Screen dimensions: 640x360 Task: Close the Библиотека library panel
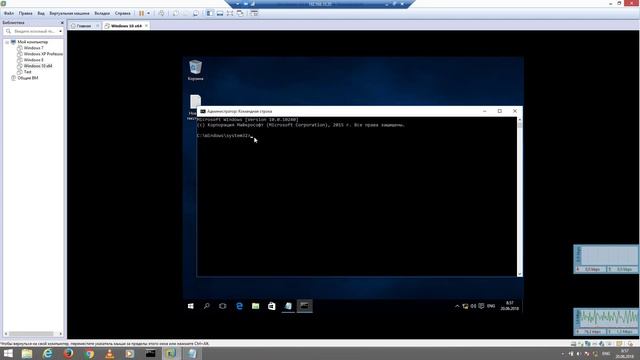pos(62,23)
